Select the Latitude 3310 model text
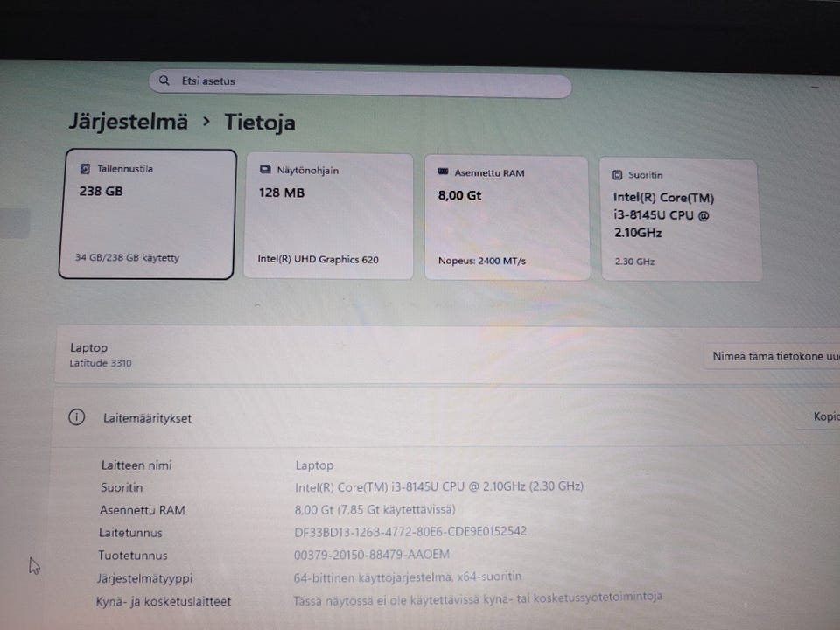This screenshot has height=630, width=840. click(100, 363)
